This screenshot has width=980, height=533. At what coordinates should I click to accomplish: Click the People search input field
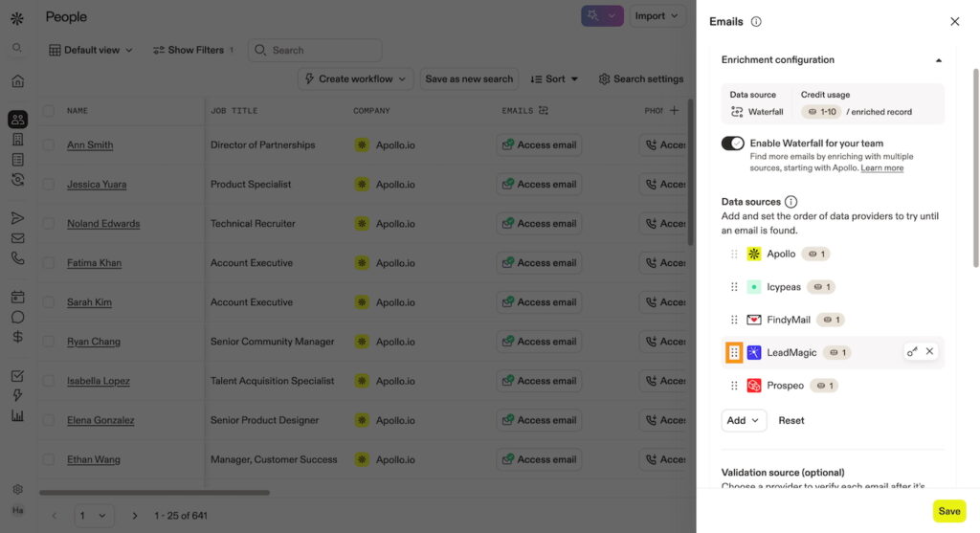315,50
